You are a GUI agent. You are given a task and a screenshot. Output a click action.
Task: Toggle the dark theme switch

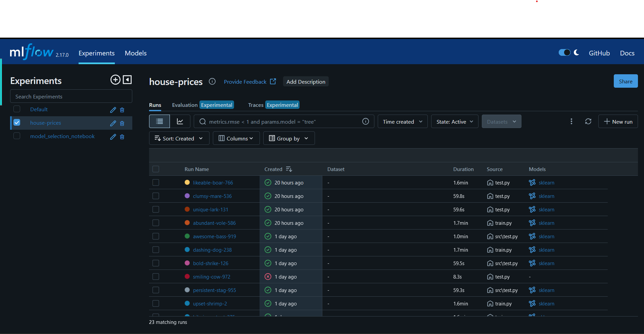pyautogui.click(x=564, y=52)
